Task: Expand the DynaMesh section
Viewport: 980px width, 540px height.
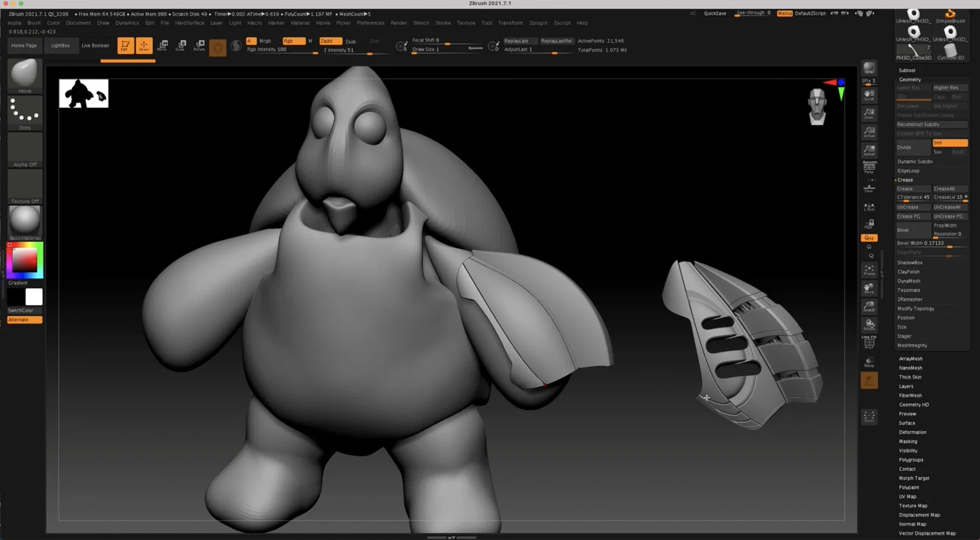Action: pyautogui.click(x=909, y=281)
